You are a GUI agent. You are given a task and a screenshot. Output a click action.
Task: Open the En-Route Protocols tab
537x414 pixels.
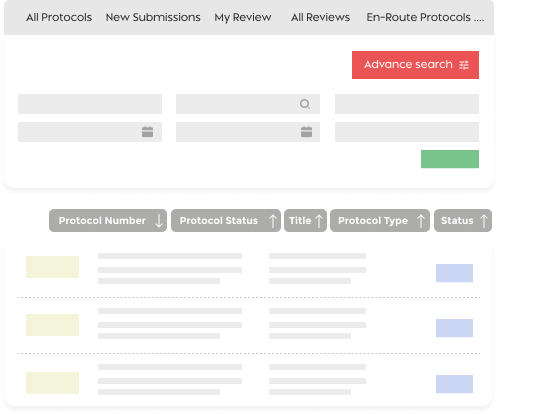(x=425, y=17)
